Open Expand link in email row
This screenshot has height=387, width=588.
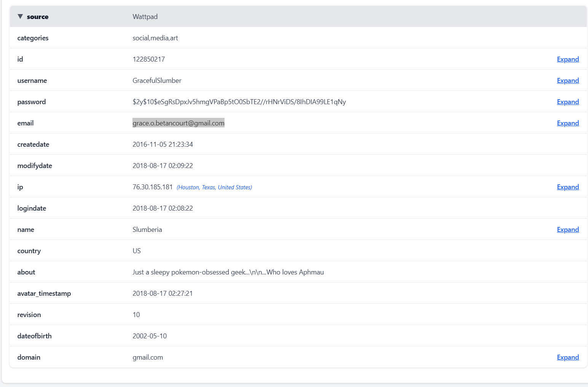567,123
